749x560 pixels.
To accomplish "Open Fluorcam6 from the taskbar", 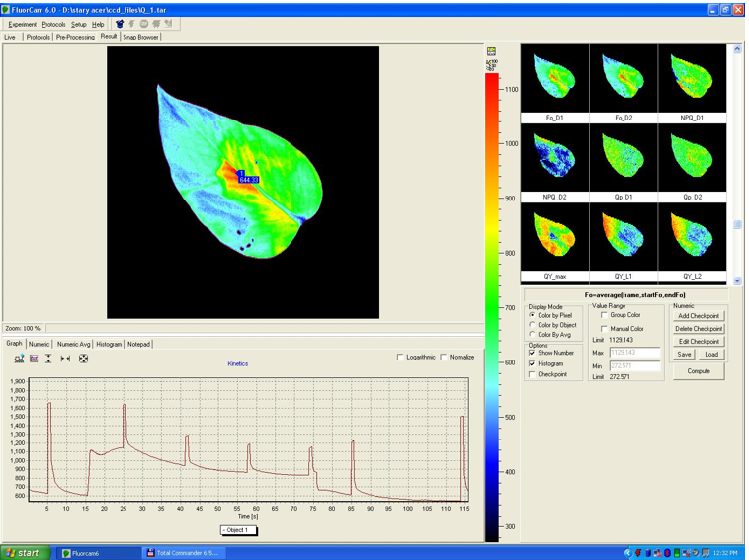I will [99, 553].
